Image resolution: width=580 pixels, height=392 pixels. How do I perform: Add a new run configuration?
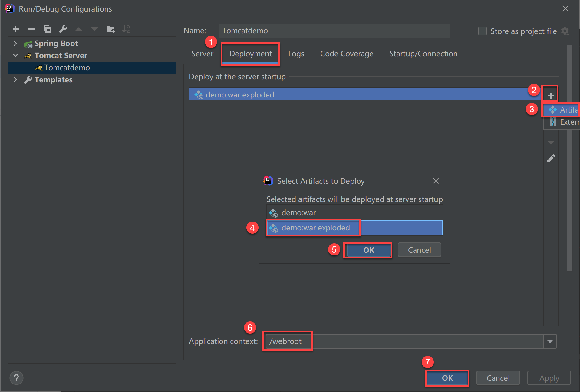point(16,29)
